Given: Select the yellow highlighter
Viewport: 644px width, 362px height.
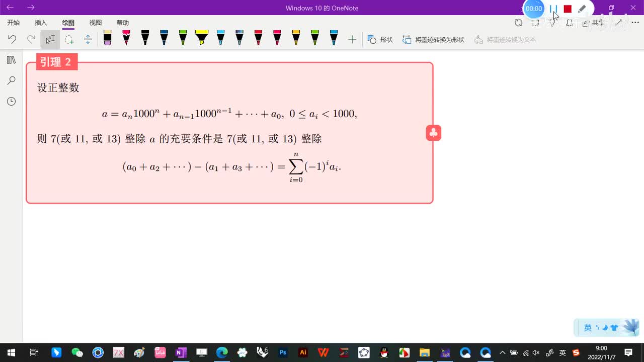Looking at the screenshot, I should pyautogui.click(x=202, y=38).
